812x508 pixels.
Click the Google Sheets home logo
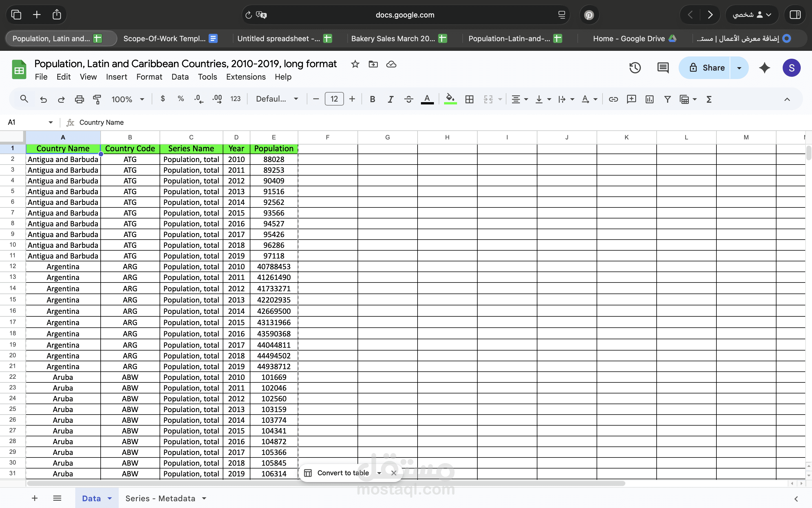19,69
